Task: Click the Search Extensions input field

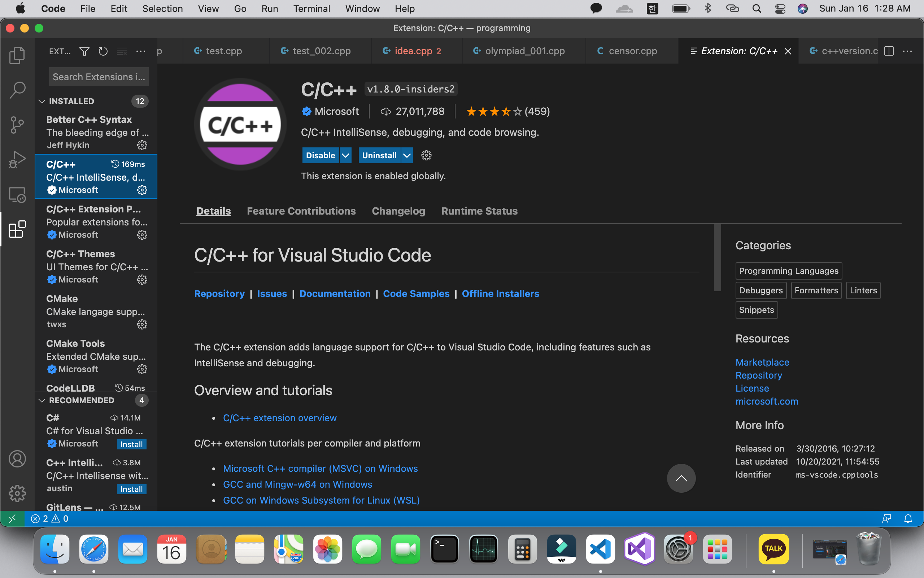Action: 99,77
